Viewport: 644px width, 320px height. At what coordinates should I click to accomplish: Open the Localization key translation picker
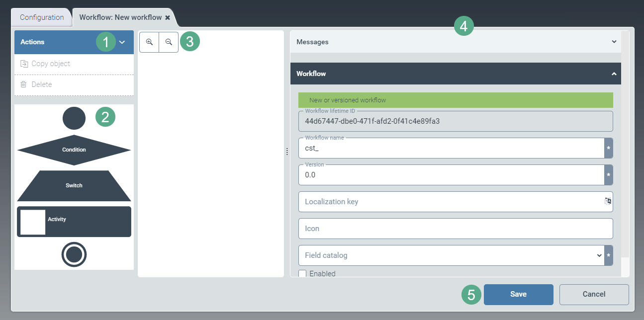coord(607,201)
